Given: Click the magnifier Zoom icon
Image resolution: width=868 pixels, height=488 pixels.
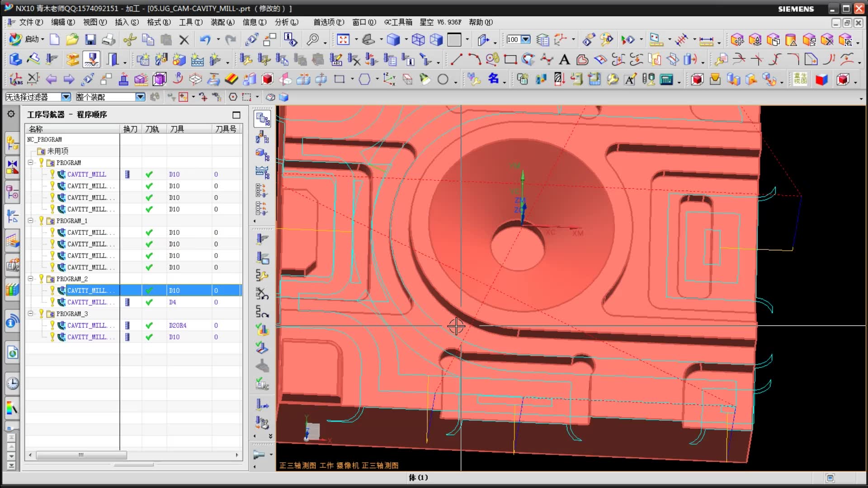Looking at the screenshot, I should [x=312, y=40].
